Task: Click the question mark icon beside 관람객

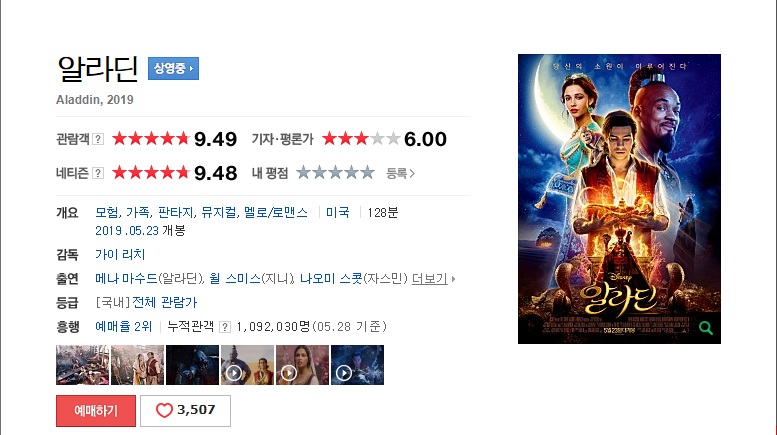Action: [x=98, y=139]
